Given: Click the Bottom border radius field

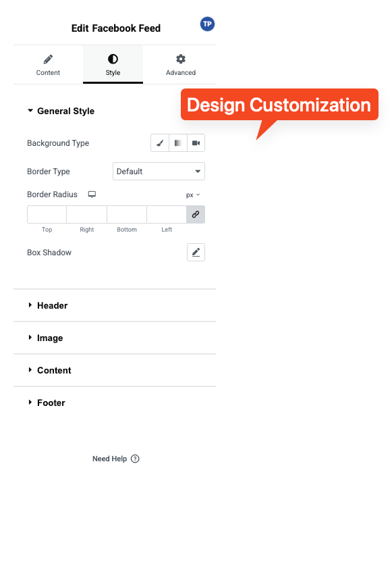Looking at the screenshot, I should point(127,215).
